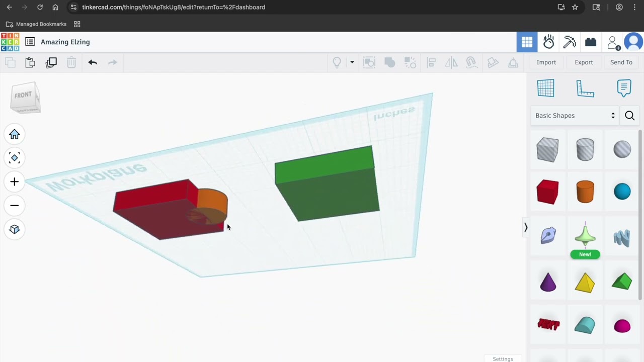Click the Home view button
This screenshot has height=362, width=644.
coord(14,134)
